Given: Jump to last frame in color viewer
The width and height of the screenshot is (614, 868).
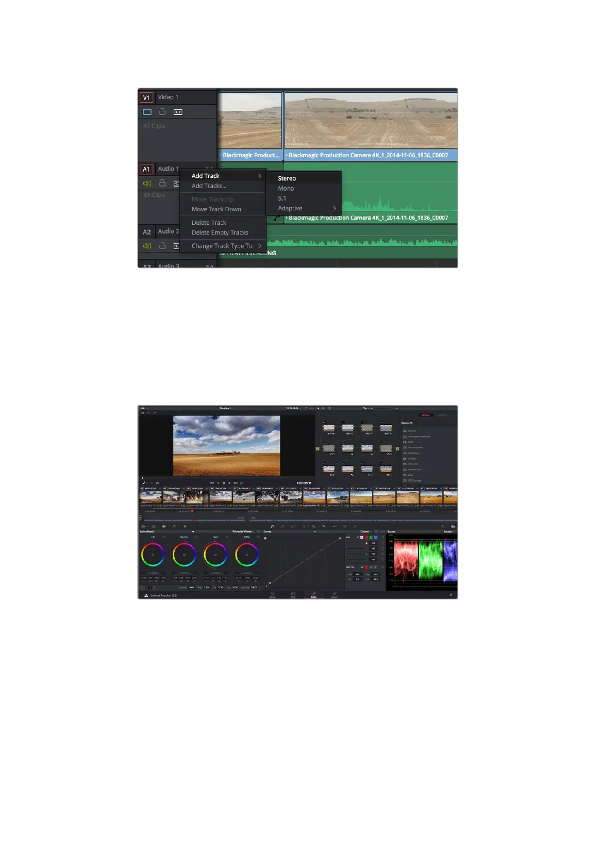Looking at the screenshot, I should click(x=236, y=483).
